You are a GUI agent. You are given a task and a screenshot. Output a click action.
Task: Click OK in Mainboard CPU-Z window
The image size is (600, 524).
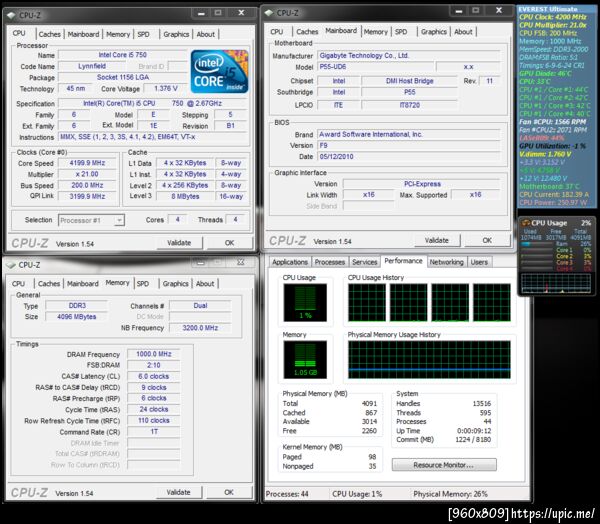coord(487,240)
